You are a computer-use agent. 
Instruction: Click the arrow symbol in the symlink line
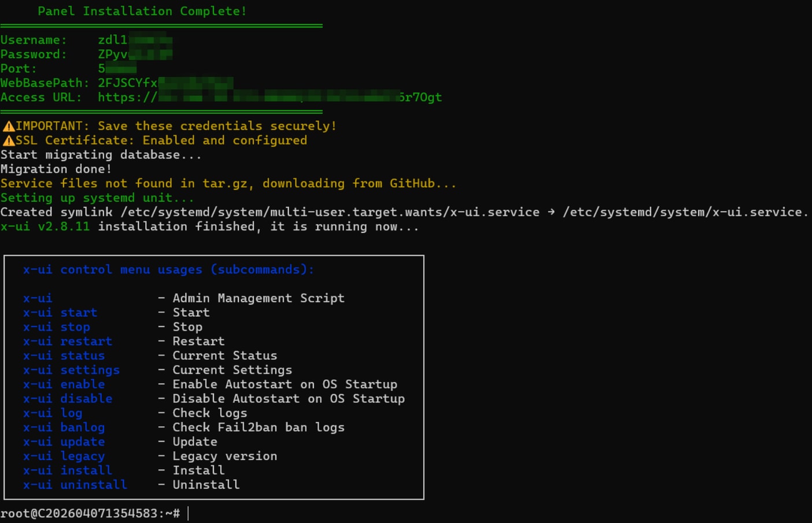coord(551,212)
